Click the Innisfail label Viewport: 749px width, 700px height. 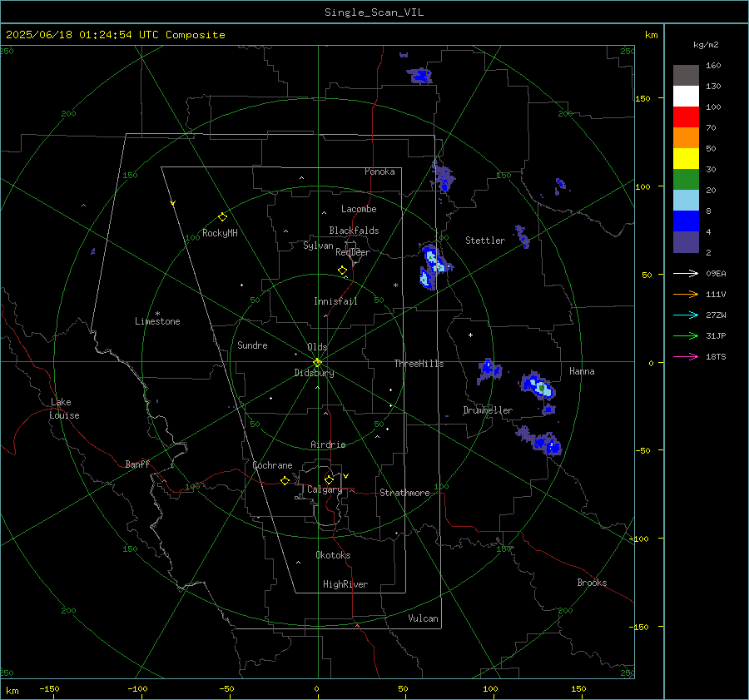[x=336, y=301]
